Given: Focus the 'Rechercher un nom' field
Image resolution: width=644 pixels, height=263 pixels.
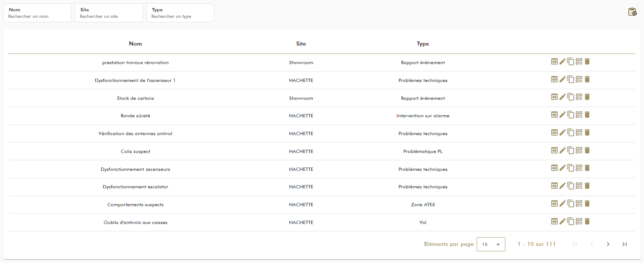Looking at the screenshot, I should pyautogui.click(x=37, y=16).
